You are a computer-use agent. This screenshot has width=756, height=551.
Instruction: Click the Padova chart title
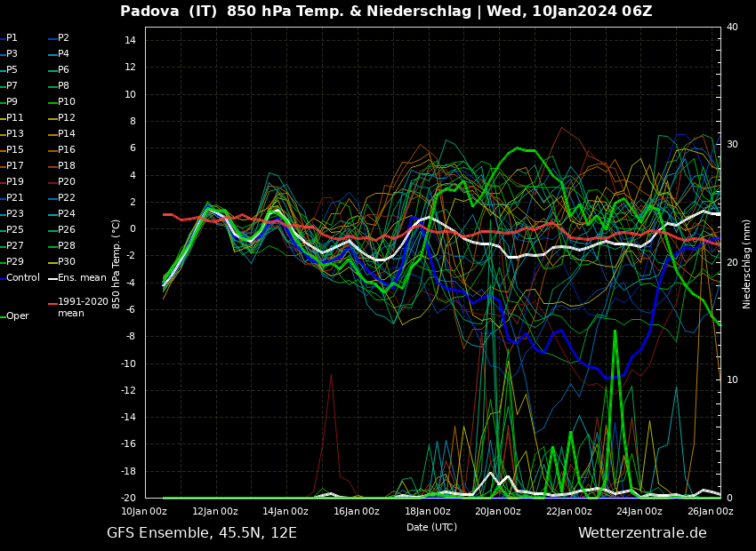386,11
